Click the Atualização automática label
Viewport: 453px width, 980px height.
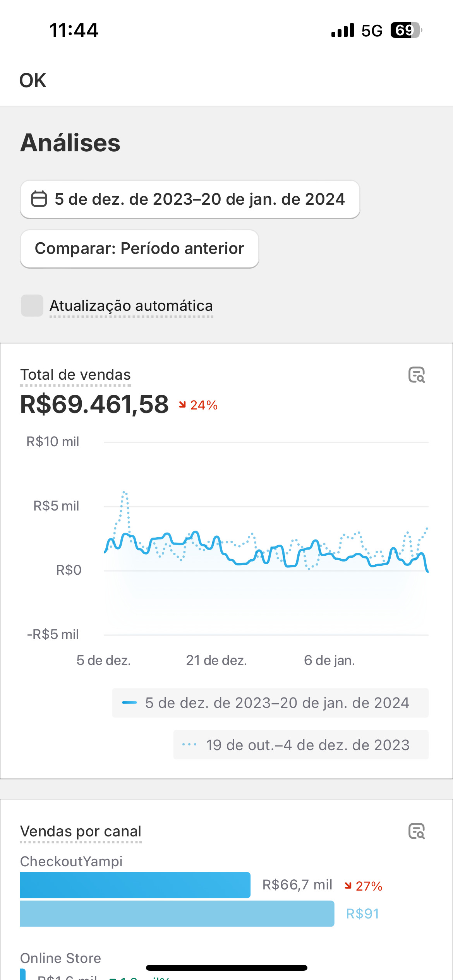click(131, 306)
